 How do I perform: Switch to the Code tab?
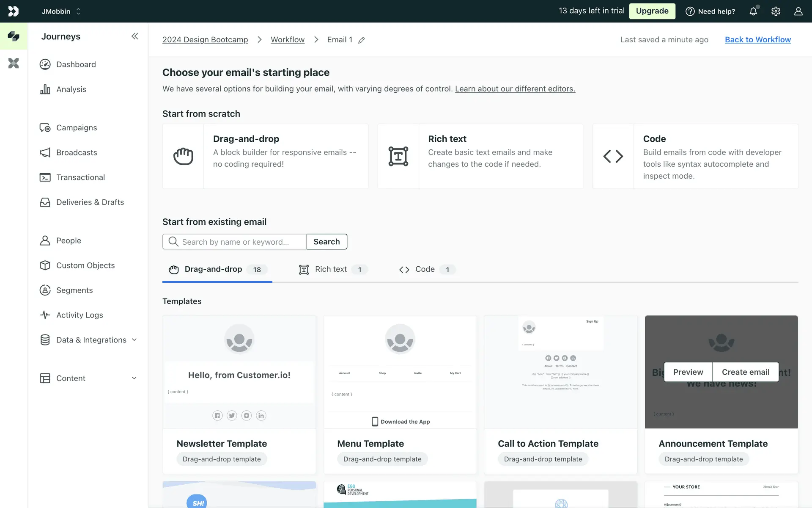point(425,269)
